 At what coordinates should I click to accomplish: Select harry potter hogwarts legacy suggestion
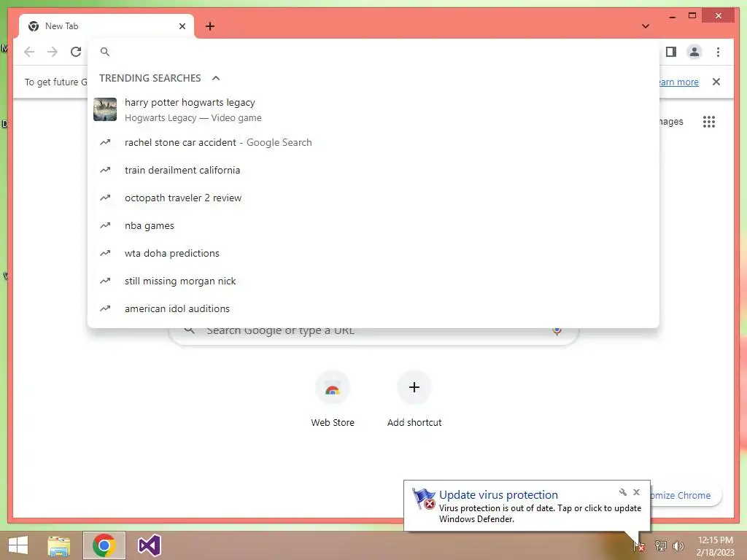373,109
